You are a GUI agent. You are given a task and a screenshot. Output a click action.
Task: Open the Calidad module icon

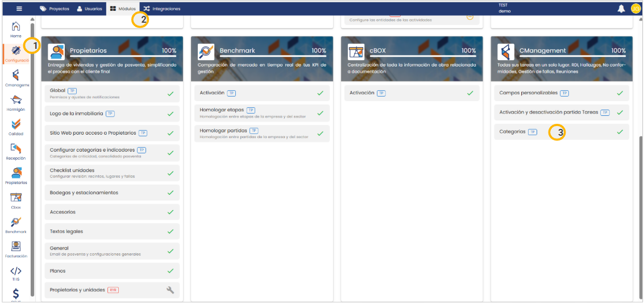click(x=16, y=125)
